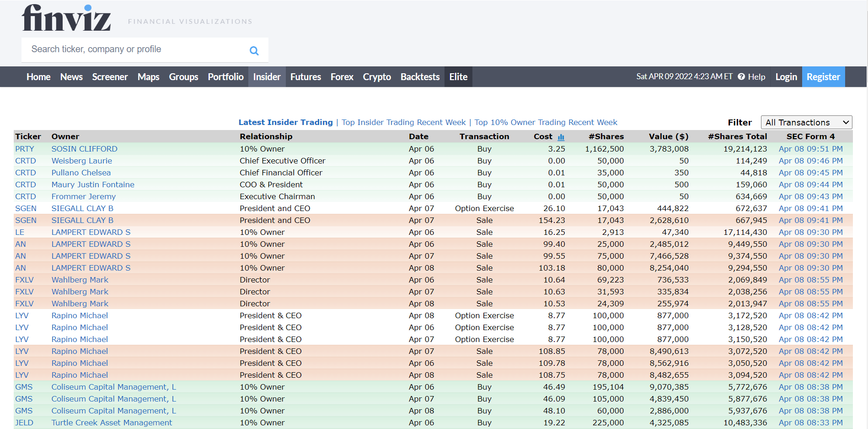Open the All Transactions filter dropdown
The height and width of the screenshot is (429, 868).
click(x=806, y=122)
